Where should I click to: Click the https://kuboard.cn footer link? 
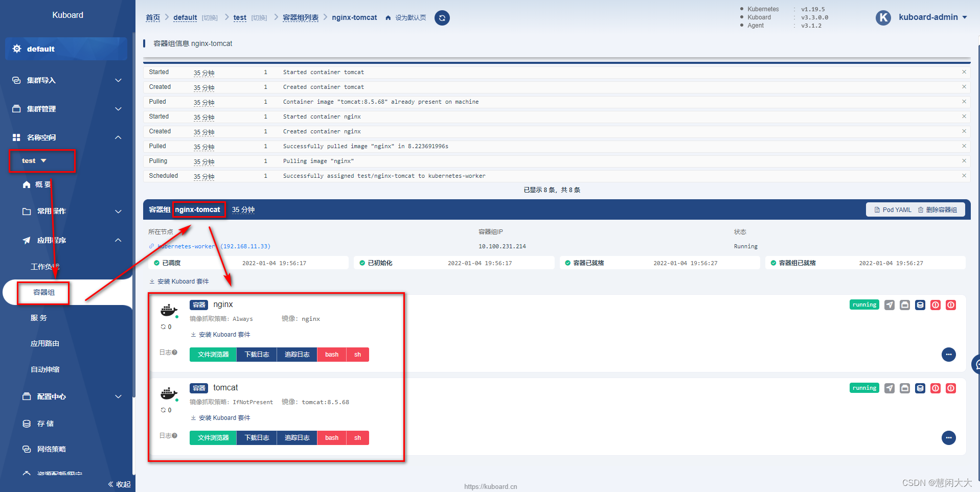[x=491, y=486]
